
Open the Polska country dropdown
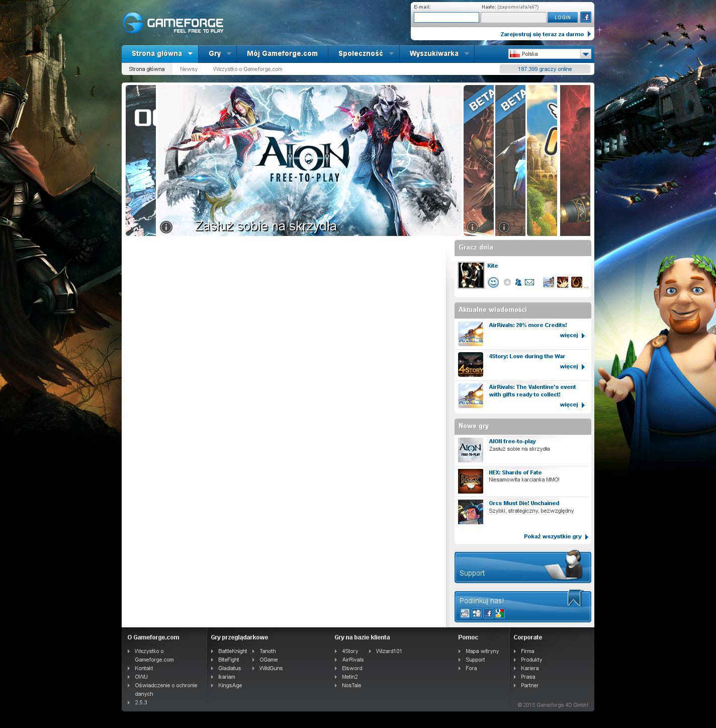pos(585,54)
